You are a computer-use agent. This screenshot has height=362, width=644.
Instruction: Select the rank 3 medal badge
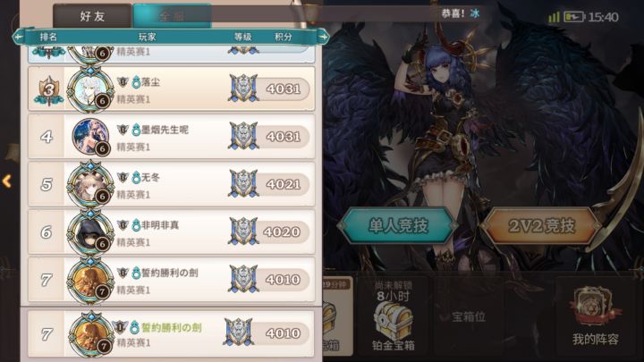(48, 90)
